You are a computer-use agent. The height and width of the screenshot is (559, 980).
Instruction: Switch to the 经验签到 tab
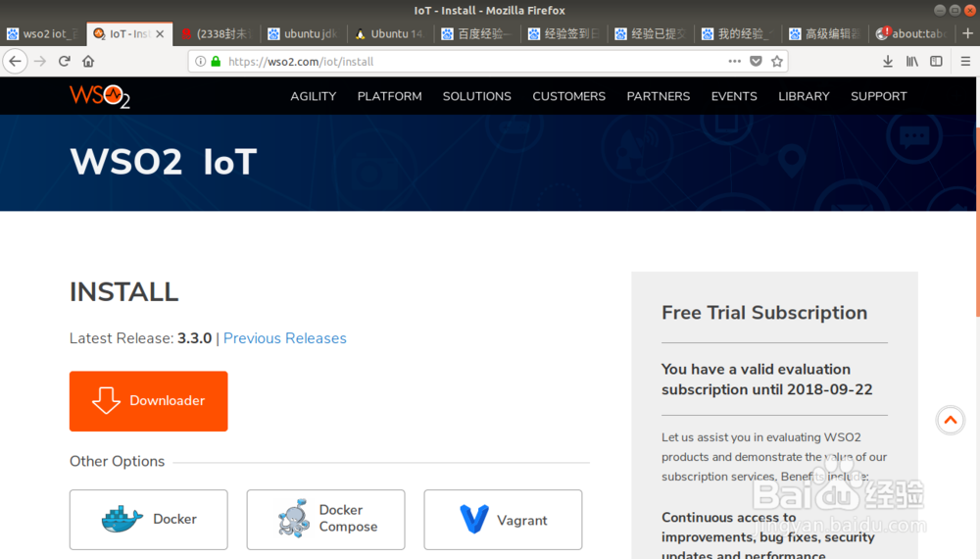[x=563, y=33]
